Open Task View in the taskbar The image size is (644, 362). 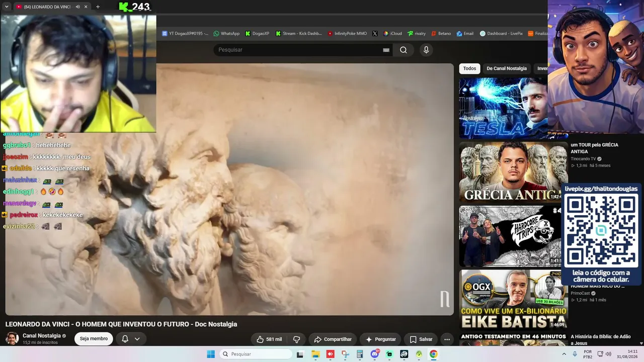click(300, 354)
